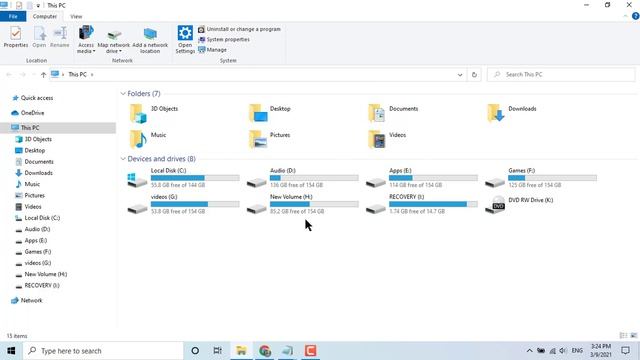Select the Pictures folder icon
Screen dimensions: 640x360
tap(258, 140)
